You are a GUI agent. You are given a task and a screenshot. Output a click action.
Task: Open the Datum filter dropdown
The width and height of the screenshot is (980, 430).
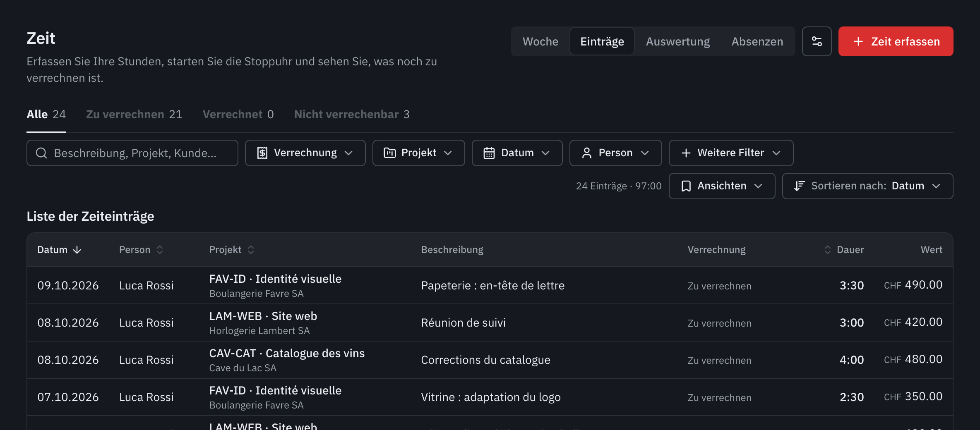[517, 153]
